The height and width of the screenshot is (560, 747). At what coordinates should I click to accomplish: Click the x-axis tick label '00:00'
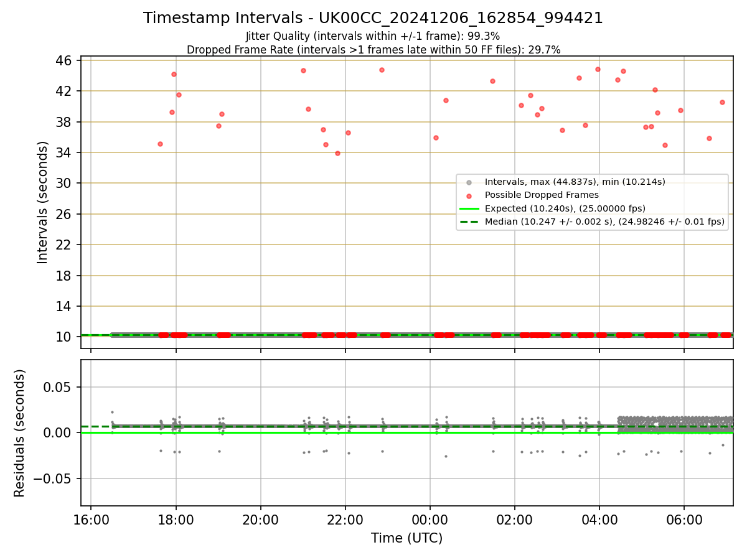[430, 519]
